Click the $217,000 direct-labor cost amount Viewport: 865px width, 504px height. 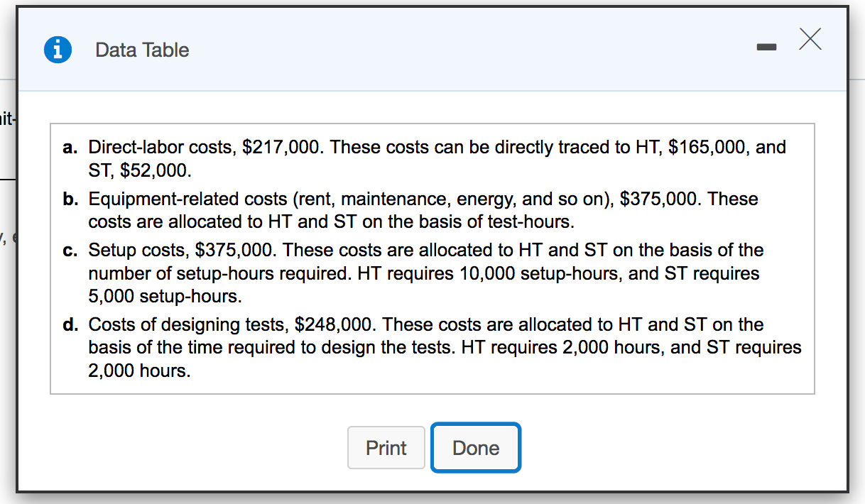282,148
